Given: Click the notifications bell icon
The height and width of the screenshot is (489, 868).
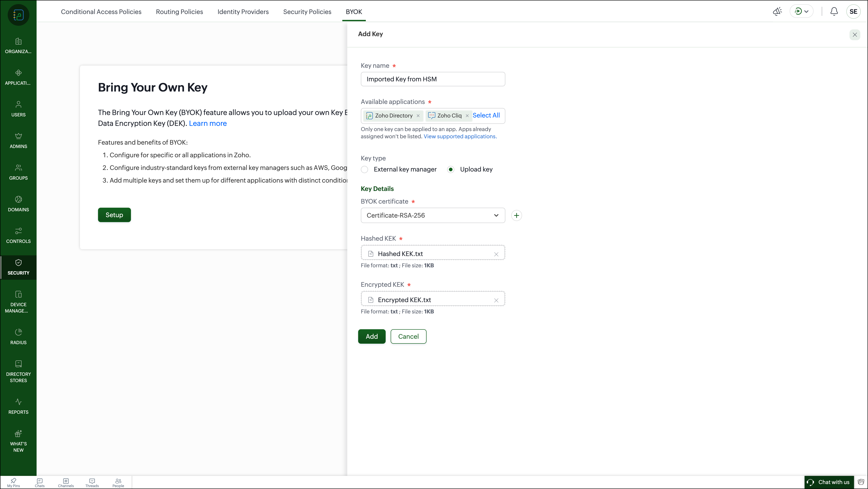Looking at the screenshot, I should (834, 12).
